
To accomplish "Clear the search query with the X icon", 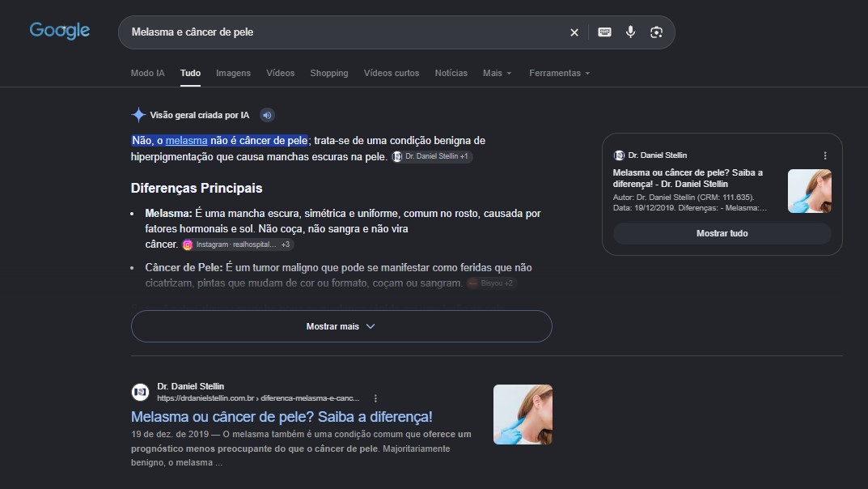I will 574,32.
